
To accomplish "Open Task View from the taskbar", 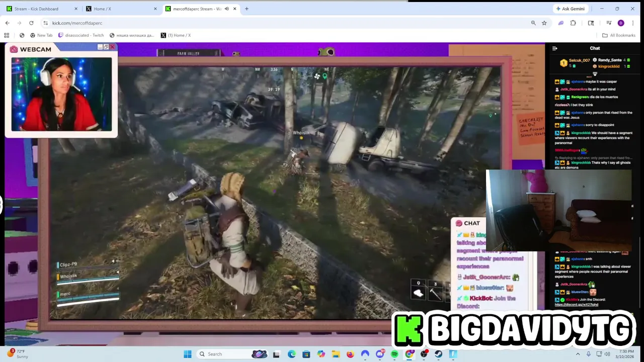I will click(276, 354).
